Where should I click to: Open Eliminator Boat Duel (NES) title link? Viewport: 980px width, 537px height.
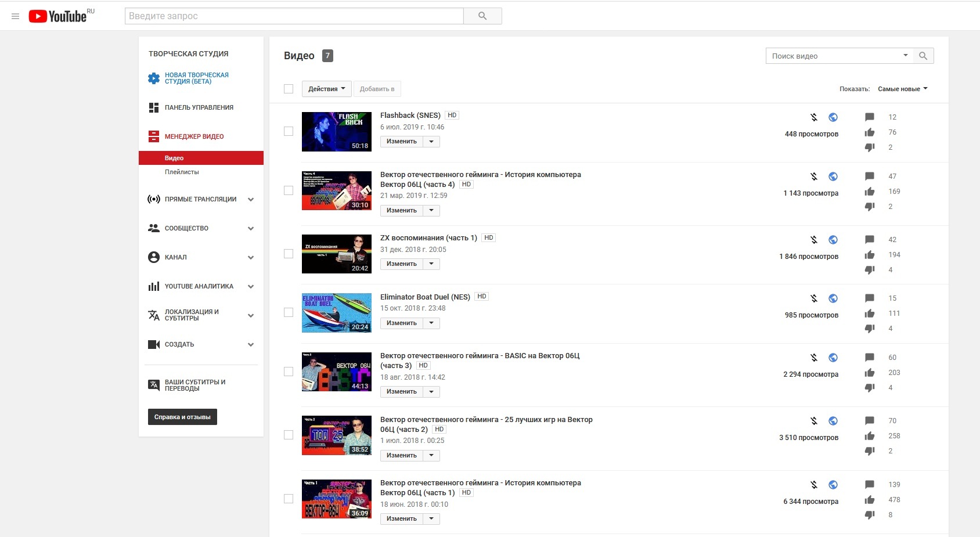(x=425, y=297)
